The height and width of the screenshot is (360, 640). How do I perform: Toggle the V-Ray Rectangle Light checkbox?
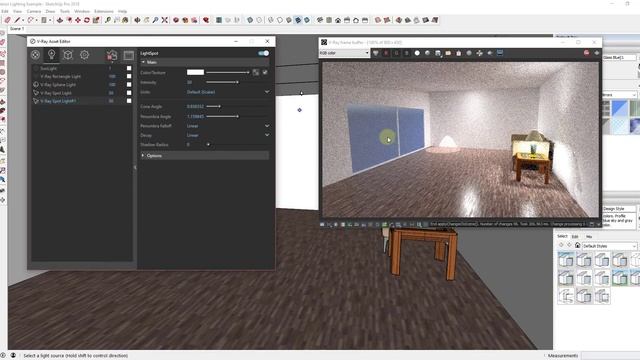(129, 76)
